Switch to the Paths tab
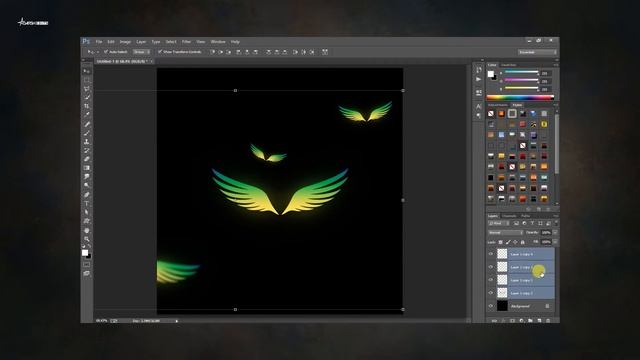 coord(526,216)
